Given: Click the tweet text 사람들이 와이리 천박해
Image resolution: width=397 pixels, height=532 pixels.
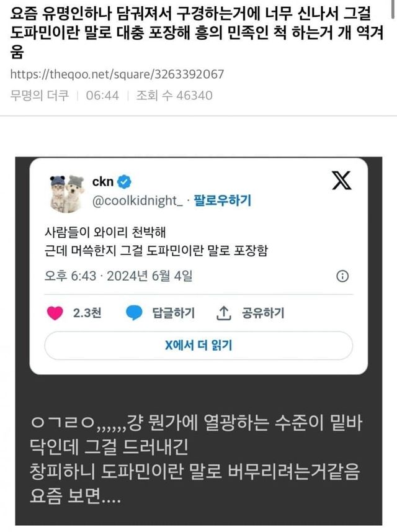Looking at the screenshot, I should tap(105, 232).
